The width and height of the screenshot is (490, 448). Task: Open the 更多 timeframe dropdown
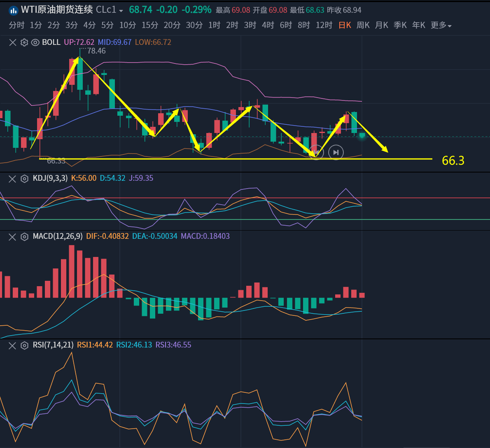[x=441, y=26]
